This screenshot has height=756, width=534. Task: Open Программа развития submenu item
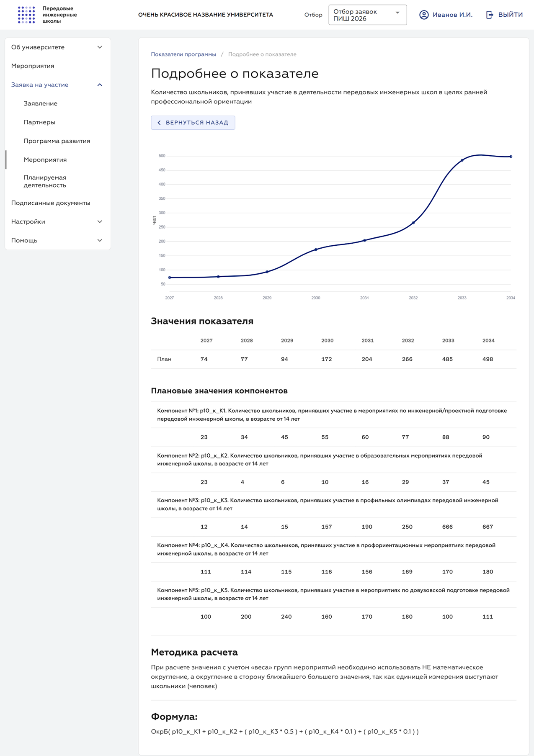[x=57, y=141]
